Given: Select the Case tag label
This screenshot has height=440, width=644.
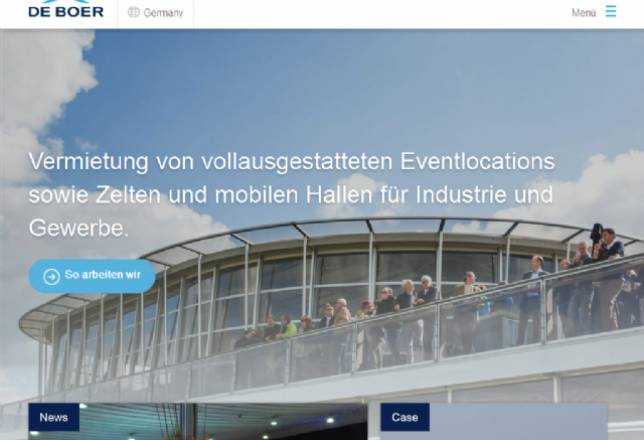Looking at the screenshot, I should pyautogui.click(x=405, y=417).
